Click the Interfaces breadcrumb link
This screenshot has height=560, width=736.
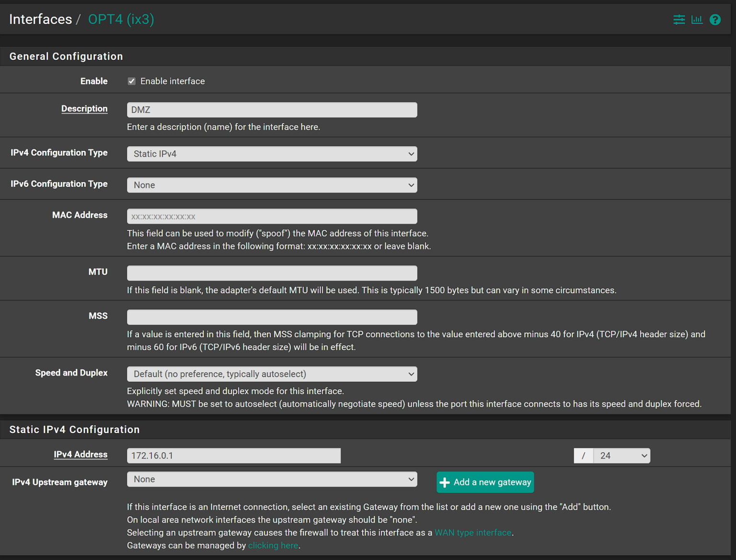click(x=40, y=19)
